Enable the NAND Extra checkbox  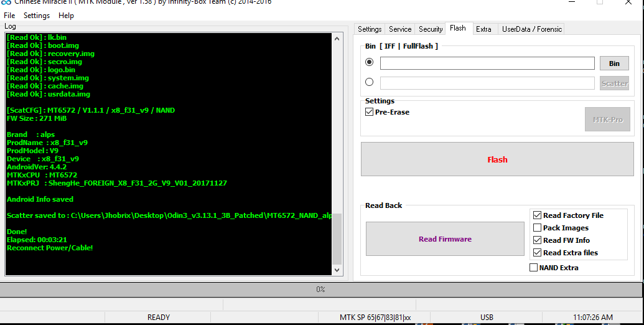pos(533,268)
